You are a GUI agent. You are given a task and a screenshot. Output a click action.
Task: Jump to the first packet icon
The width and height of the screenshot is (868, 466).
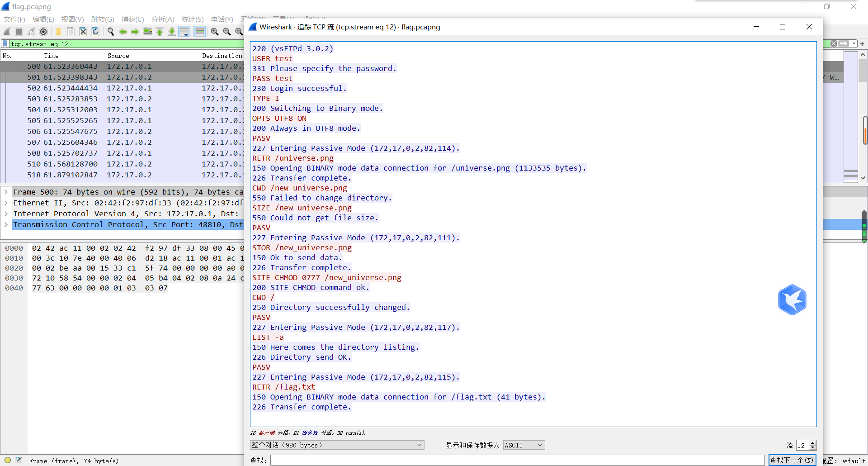pyautogui.click(x=160, y=32)
